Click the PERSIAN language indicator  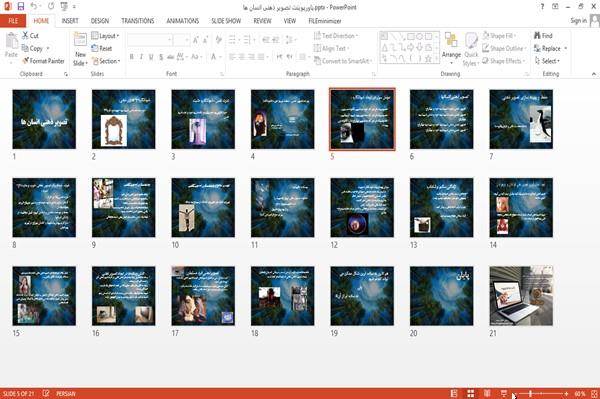(x=66, y=394)
